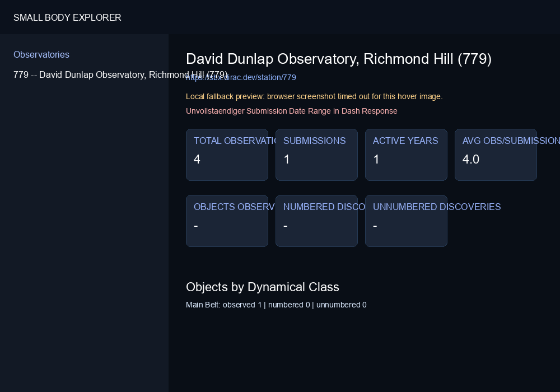Select the Unnumbered Discoveries stat card

(x=406, y=221)
